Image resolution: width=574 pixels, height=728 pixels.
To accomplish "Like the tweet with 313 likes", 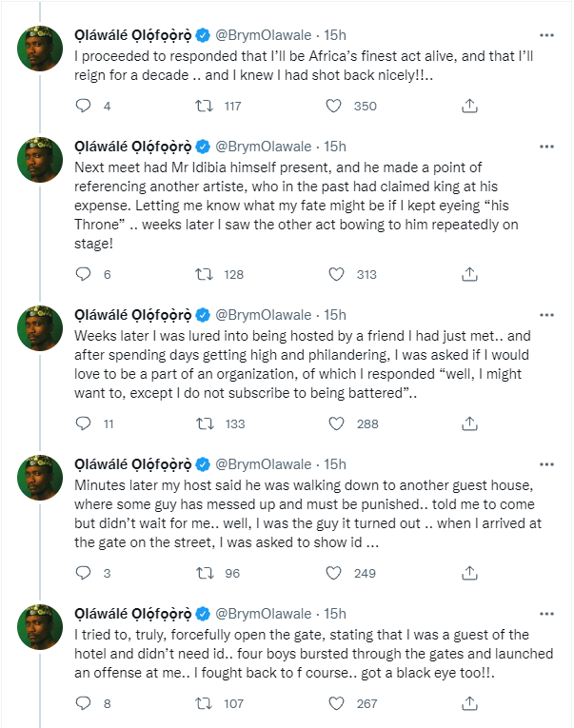I will point(335,274).
